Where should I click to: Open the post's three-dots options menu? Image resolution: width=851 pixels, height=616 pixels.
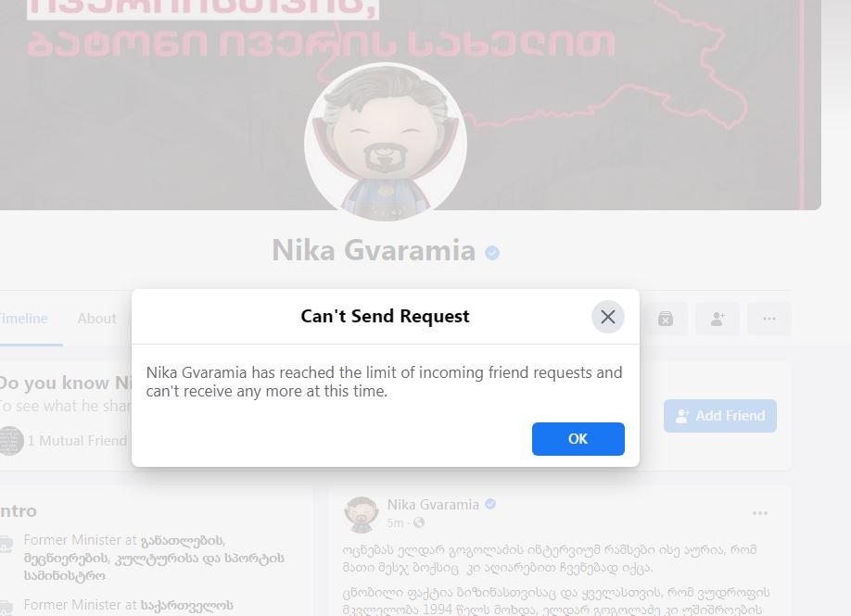point(760,513)
